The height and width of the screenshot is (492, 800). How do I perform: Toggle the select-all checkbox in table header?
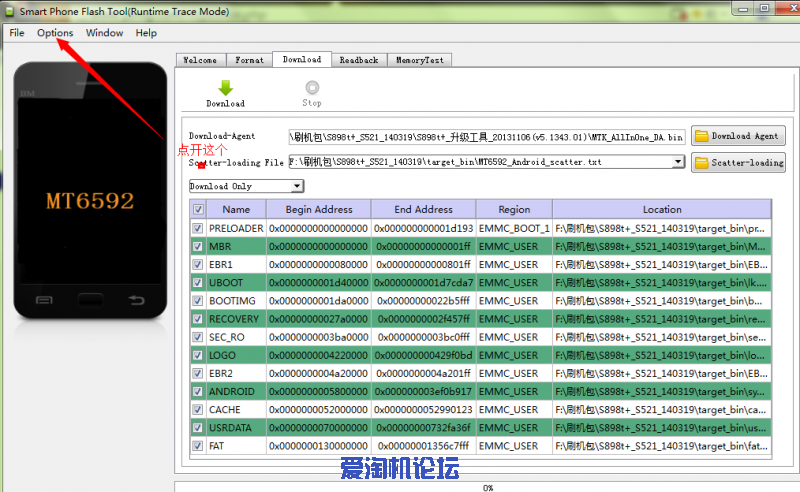[198, 209]
